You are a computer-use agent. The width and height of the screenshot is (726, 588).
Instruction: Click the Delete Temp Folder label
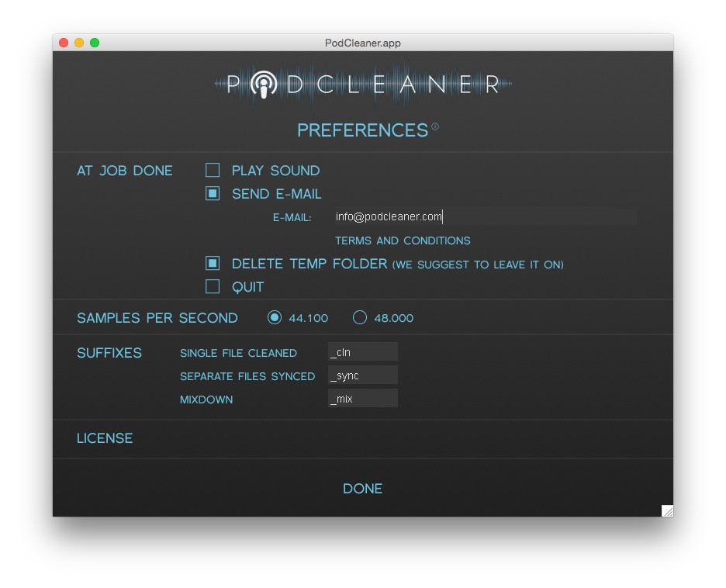309,264
